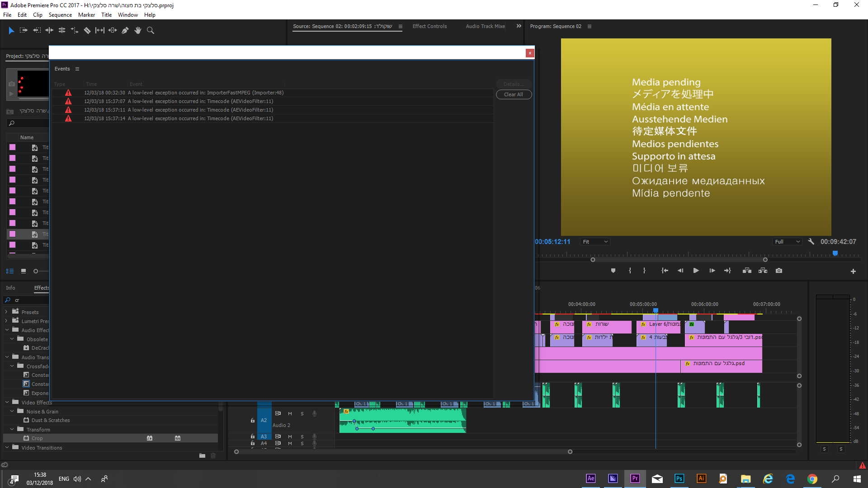
Task: Select the Track Select Forward tool
Action: (24, 31)
